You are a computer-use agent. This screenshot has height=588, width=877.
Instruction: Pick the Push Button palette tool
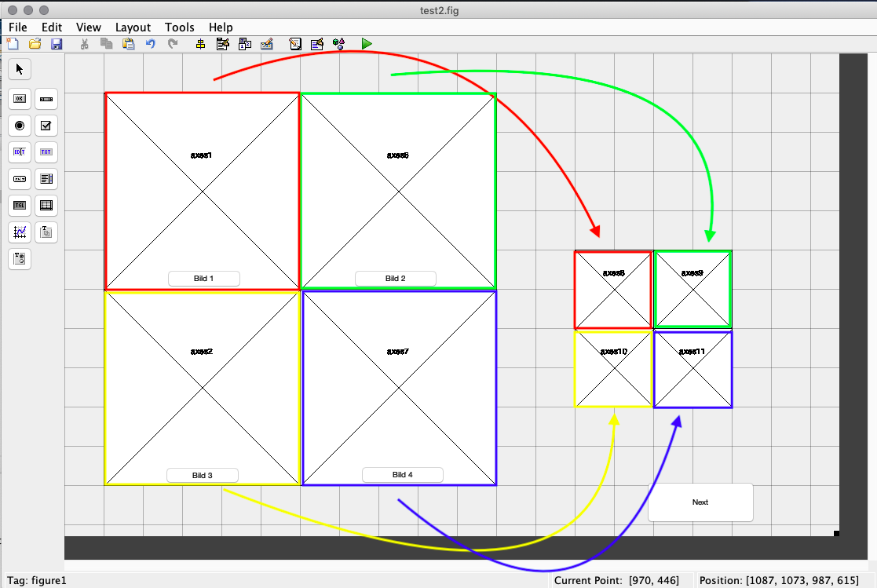click(x=20, y=99)
